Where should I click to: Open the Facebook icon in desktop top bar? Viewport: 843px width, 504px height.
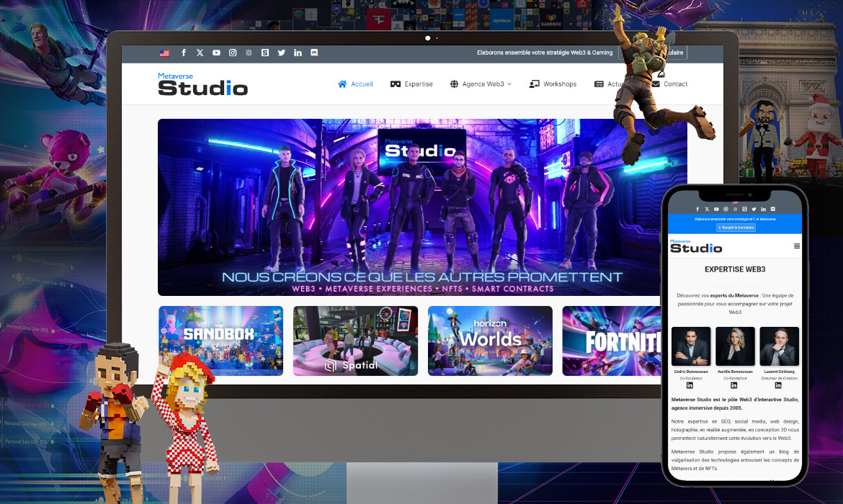click(x=184, y=53)
